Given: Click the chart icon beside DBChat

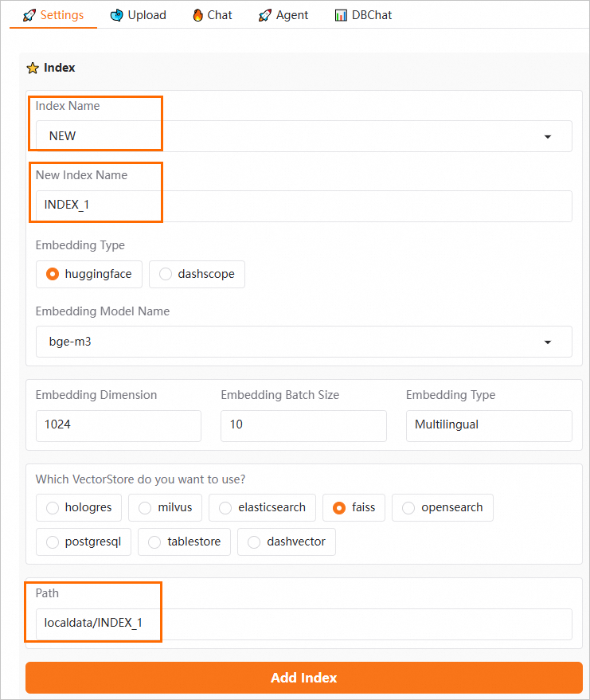Looking at the screenshot, I should pos(342,15).
